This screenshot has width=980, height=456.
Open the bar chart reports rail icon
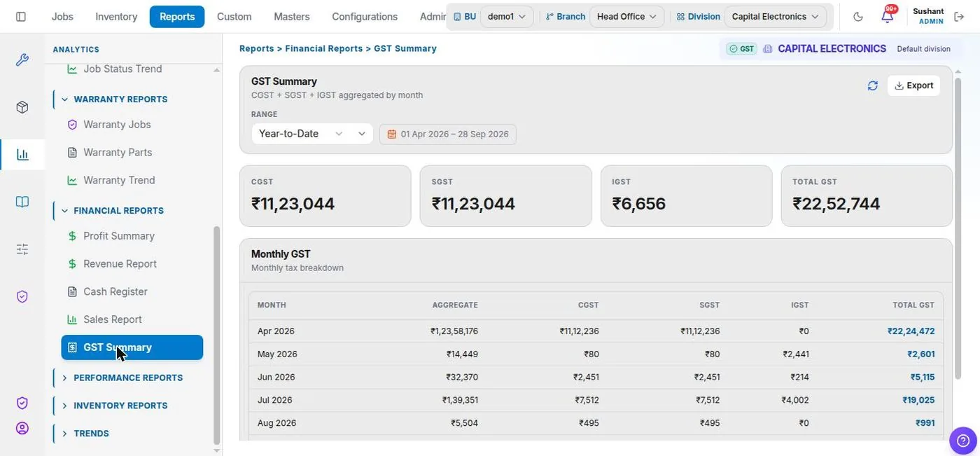click(x=22, y=155)
